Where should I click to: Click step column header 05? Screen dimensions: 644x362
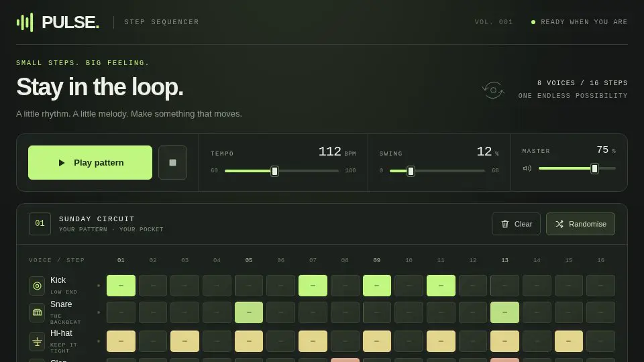(249, 260)
